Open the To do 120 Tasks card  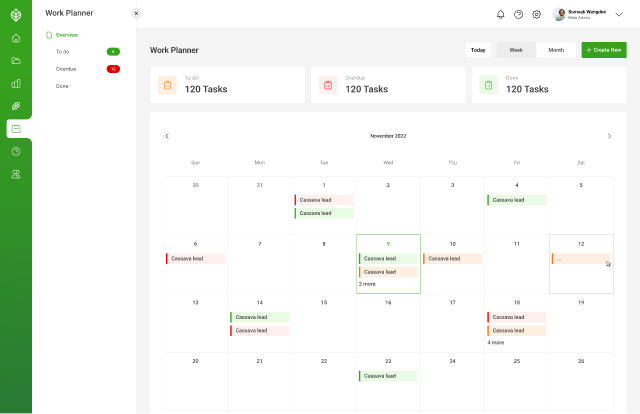pos(228,85)
